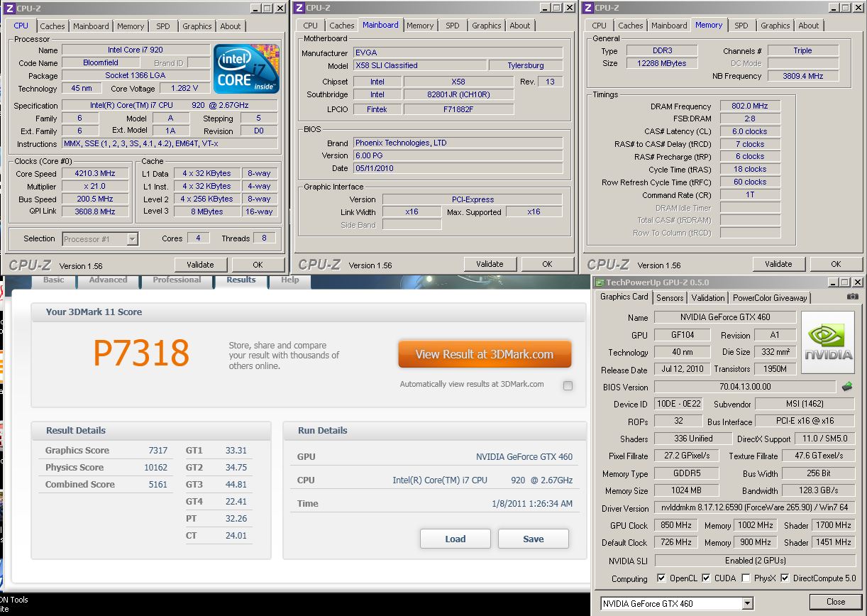
Task: Open SPD tab in first CPU-Z window
Action: click(163, 26)
